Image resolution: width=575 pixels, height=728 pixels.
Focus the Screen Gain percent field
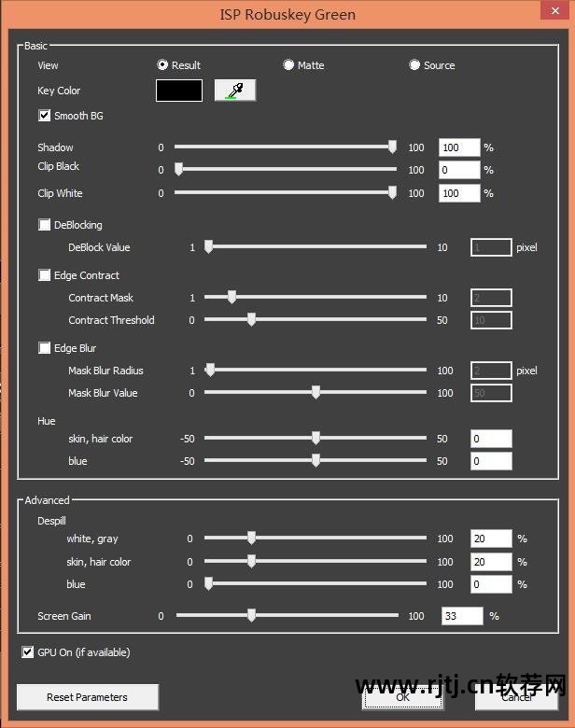point(462,616)
